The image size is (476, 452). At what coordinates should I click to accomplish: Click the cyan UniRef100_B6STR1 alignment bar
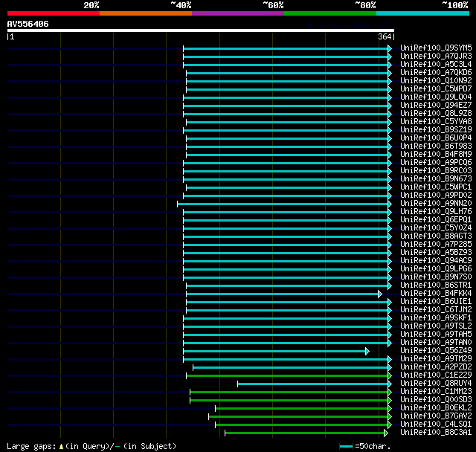(287, 285)
